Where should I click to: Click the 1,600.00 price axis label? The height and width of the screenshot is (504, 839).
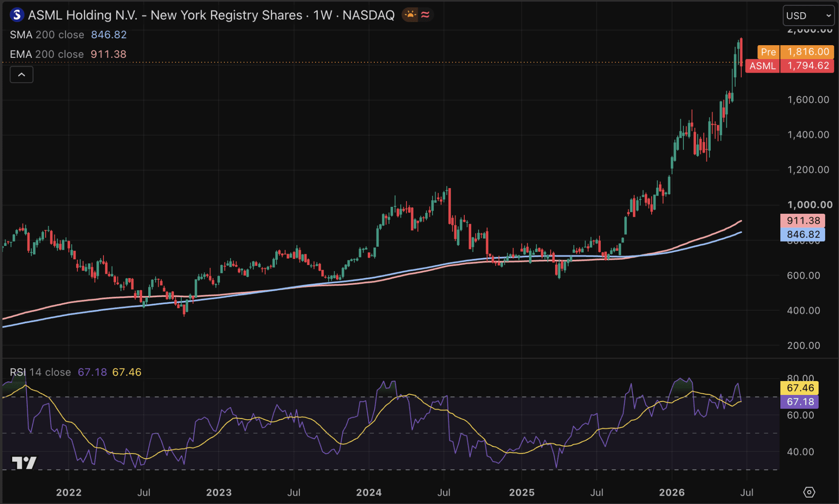pyautogui.click(x=809, y=100)
